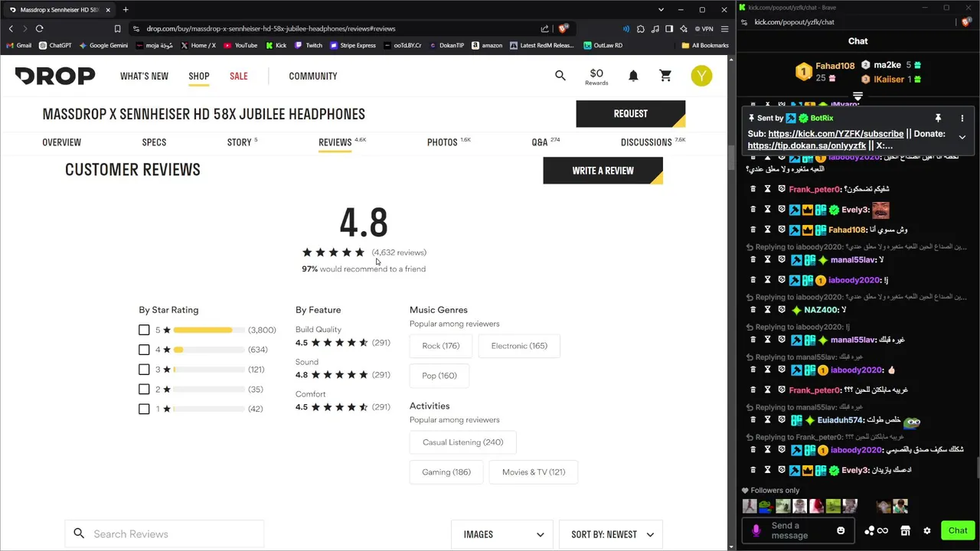Click the Send a message chat field

point(798,530)
